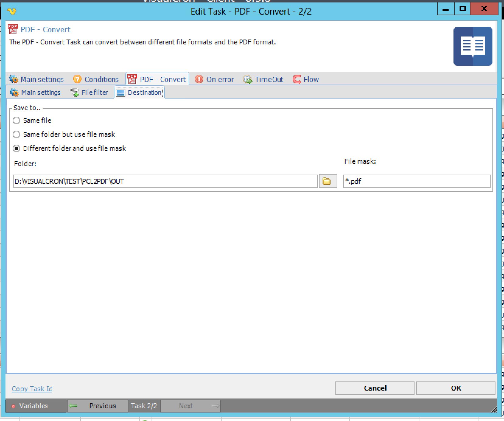Image resolution: width=504 pixels, height=421 pixels.
Task: Click the folder browse icon button
Action: pyautogui.click(x=327, y=181)
